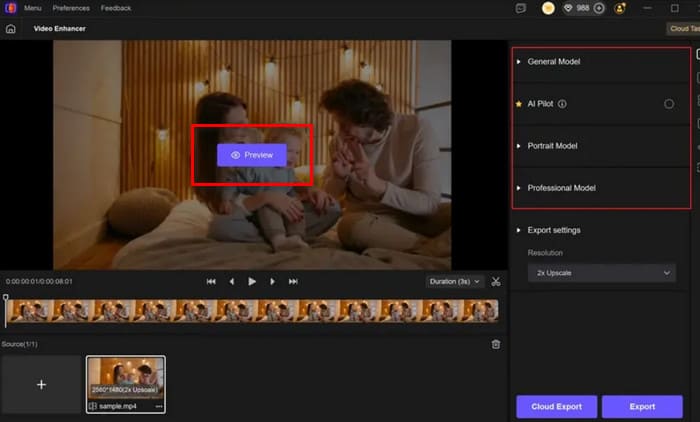This screenshot has width=700, height=422.
Task: Play the video in the preview
Action: [x=252, y=282]
